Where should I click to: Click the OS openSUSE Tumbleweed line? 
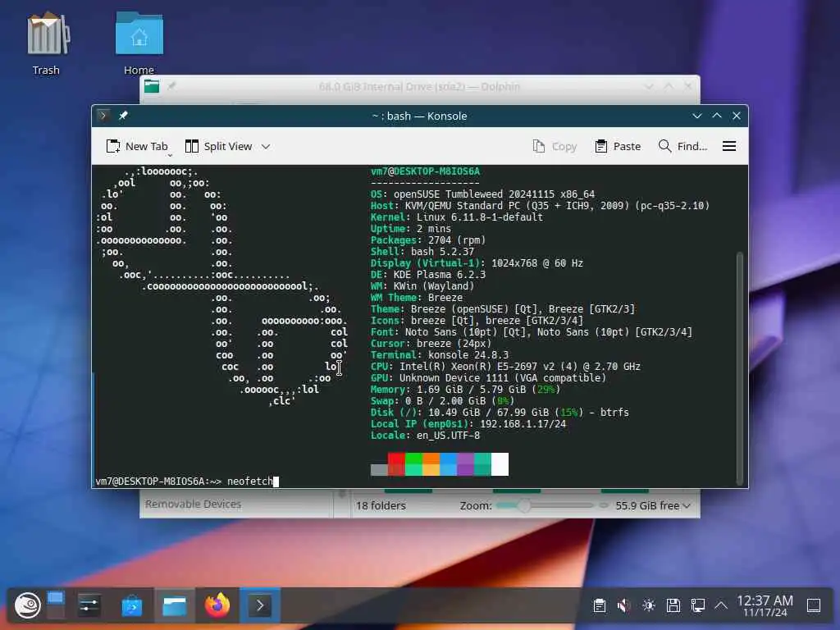click(482, 194)
